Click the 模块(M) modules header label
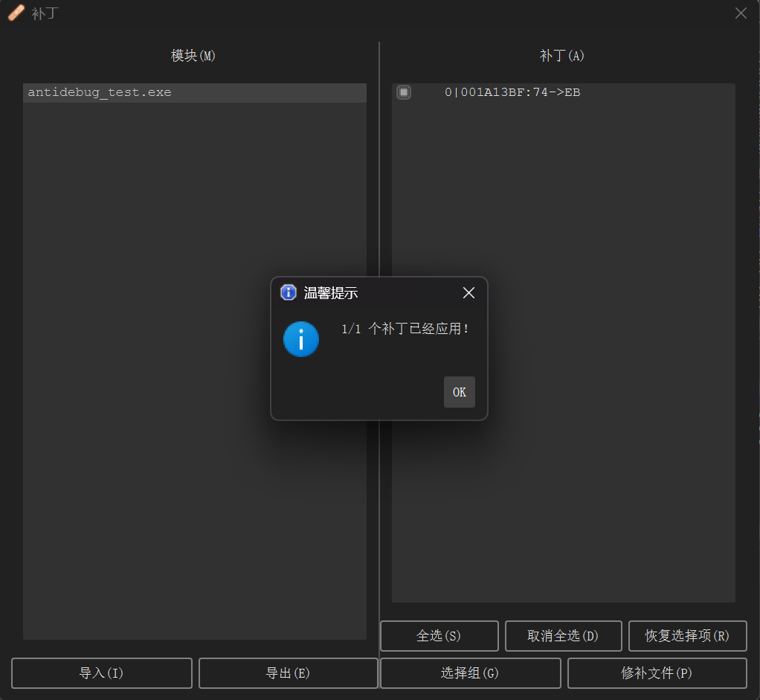This screenshot has height=700, width=760. tap(193, 56)
